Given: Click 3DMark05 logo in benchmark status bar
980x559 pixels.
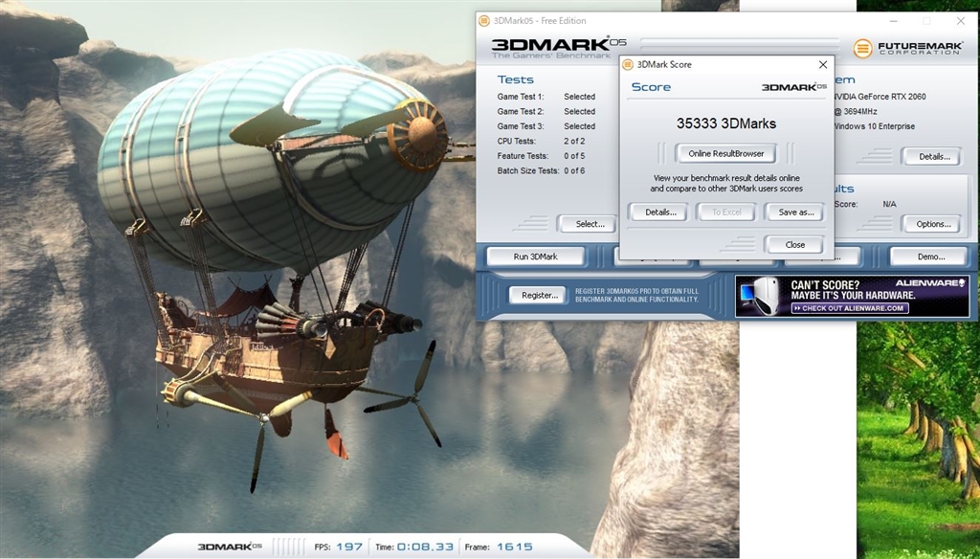Looking at the screenshot, I should (230, 547).
